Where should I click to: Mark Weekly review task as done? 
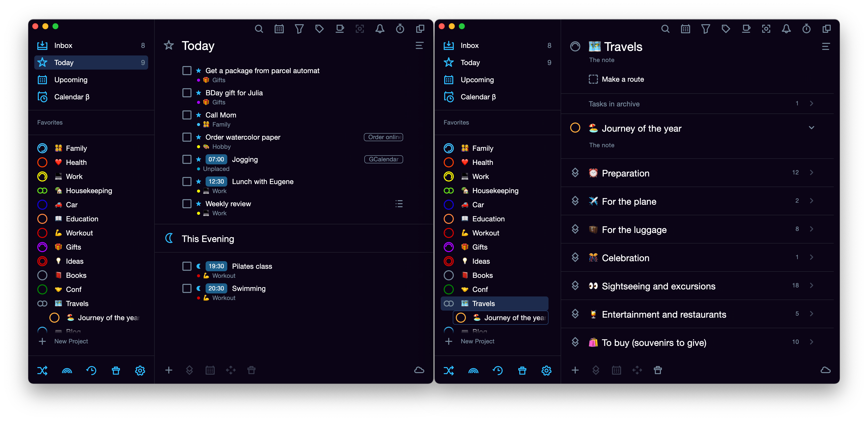pos(187,204)
